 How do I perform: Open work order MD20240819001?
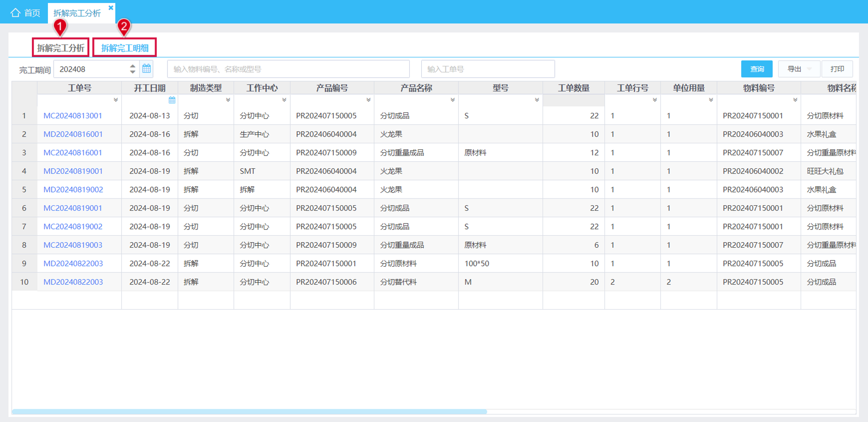click(73, 171)
